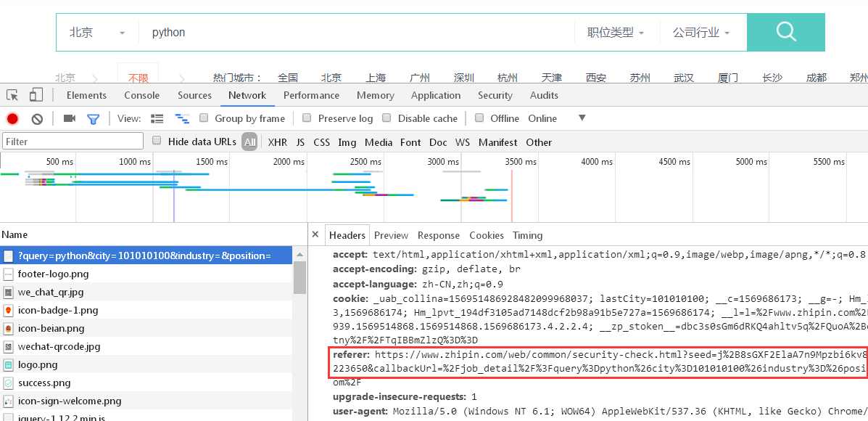Toggle capture screenshots camera icon

pyautogui.click(x=69, y=118)
